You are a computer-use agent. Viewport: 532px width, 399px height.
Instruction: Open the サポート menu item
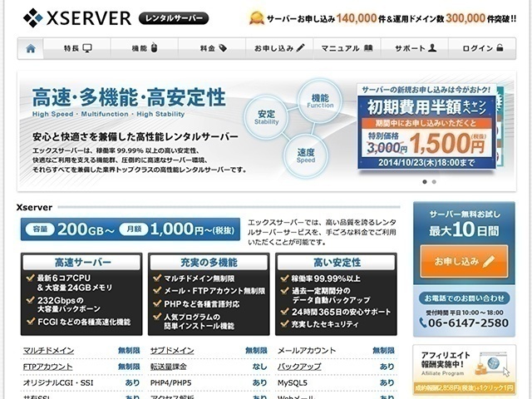click(415, 48)
